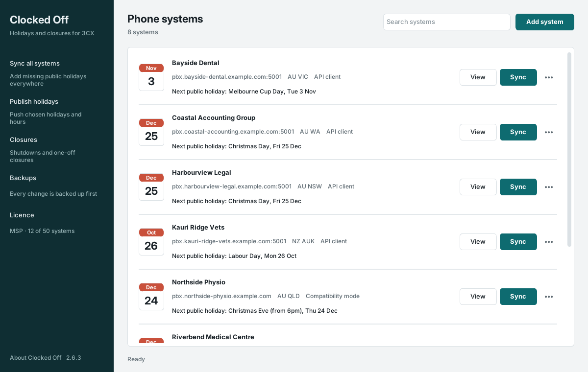Click the Ready status text

136,359
